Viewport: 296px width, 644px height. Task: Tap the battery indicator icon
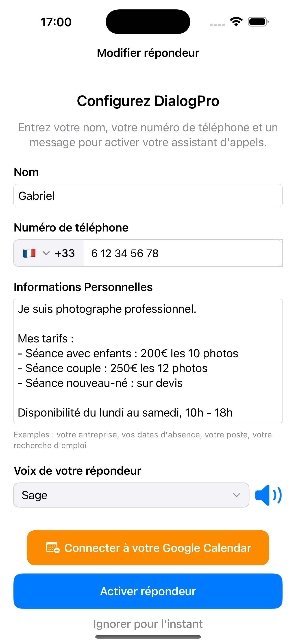click(258, 22)
